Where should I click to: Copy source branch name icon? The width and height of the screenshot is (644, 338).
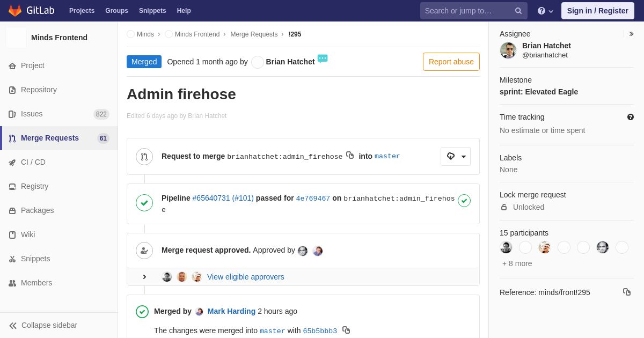pyautogui.click(x=350, y=155)
